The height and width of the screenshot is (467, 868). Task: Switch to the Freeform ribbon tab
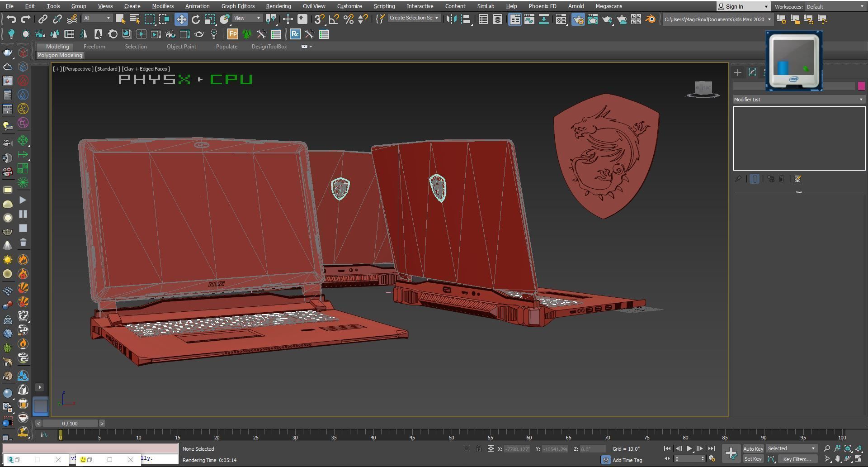click(x=94, y=46)
